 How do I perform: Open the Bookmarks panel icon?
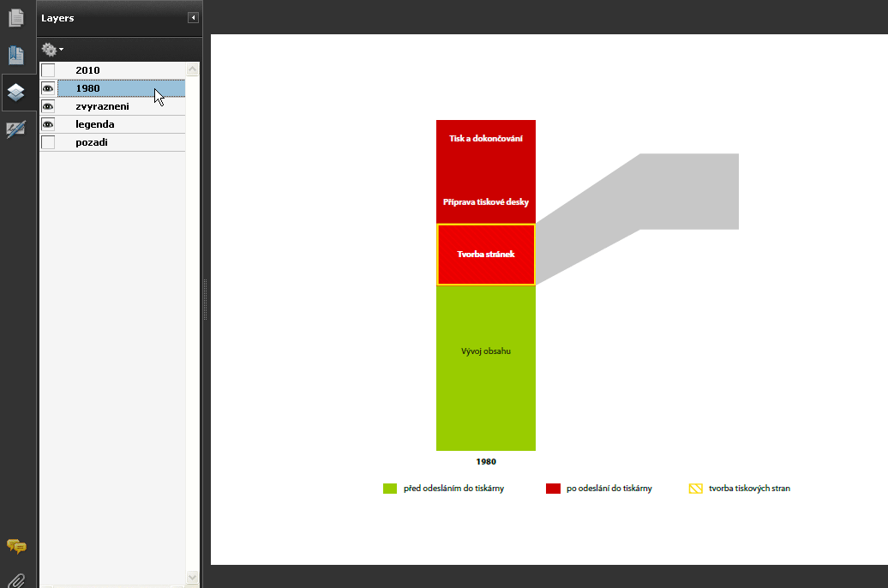[16, 55]
